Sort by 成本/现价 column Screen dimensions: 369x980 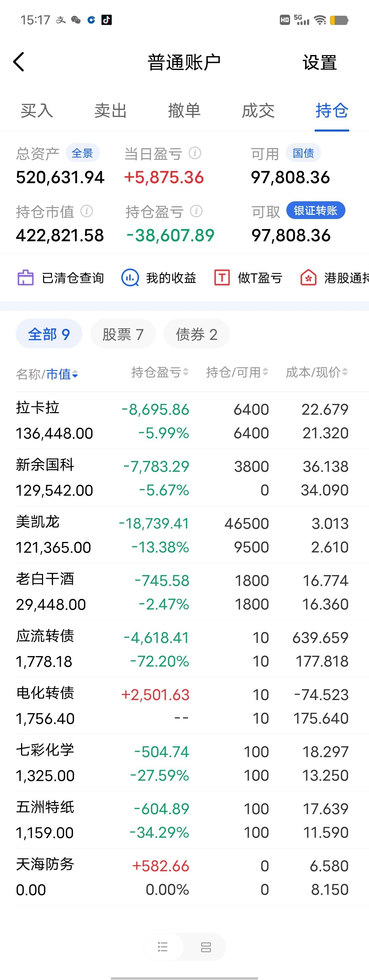click(316, 372)
